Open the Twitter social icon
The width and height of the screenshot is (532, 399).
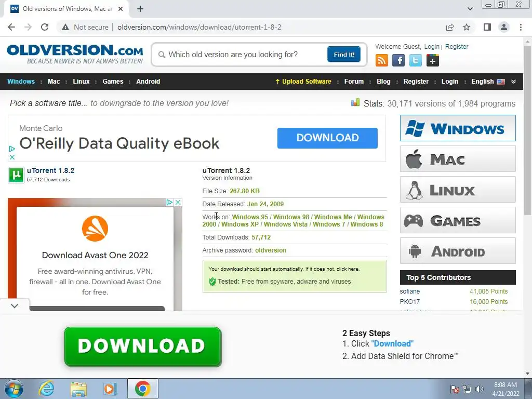coord(416,60)
